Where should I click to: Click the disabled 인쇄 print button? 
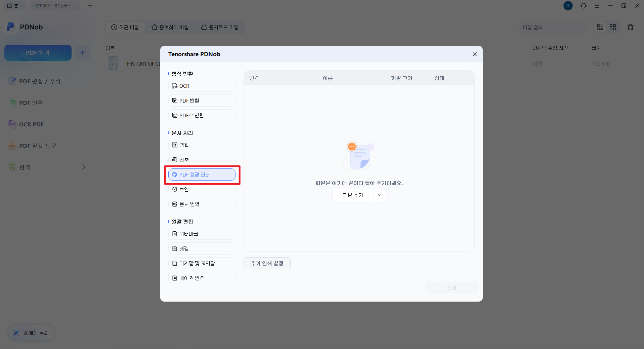452,287
